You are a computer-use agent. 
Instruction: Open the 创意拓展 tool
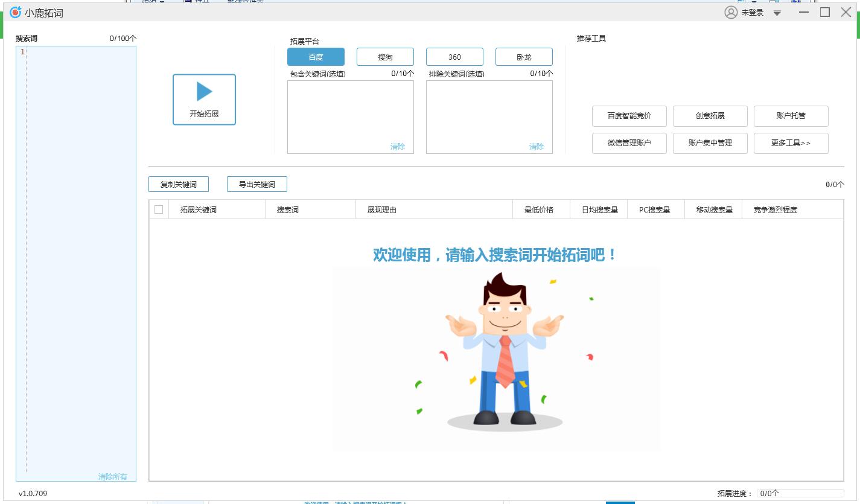[x=710, y=116]
